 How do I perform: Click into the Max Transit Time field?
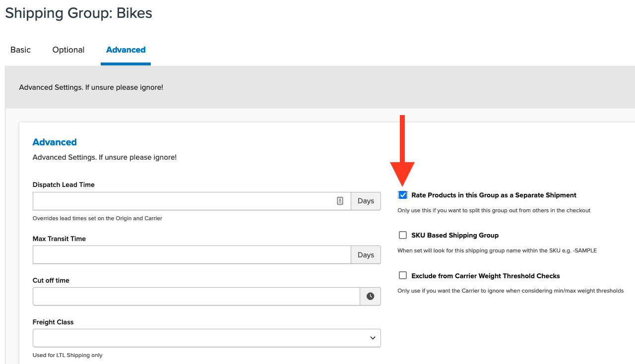coord(191,255)
